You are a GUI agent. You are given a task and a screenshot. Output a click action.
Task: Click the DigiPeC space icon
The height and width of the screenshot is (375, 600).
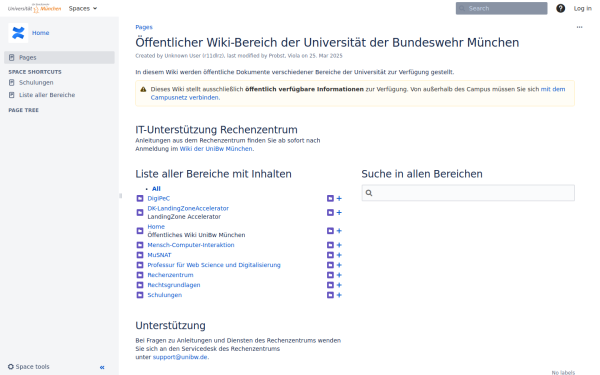140,198
